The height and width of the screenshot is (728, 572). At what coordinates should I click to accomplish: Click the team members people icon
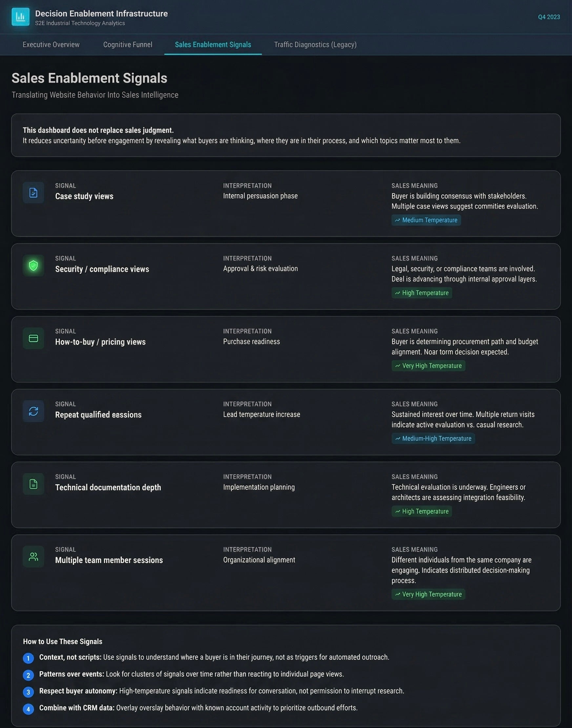tap(33, 556)
